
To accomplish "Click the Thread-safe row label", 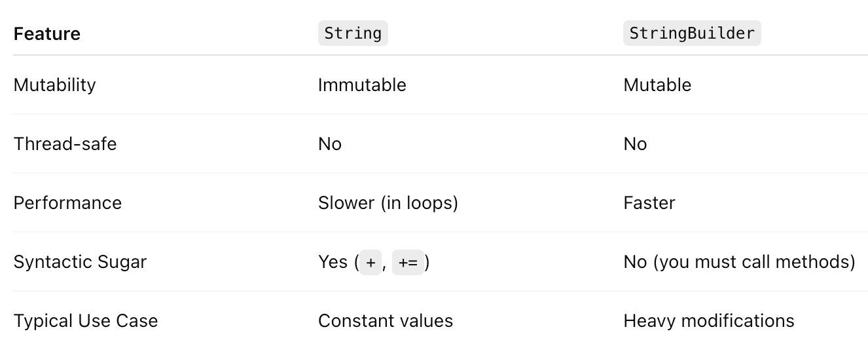I will pos(65,144).
